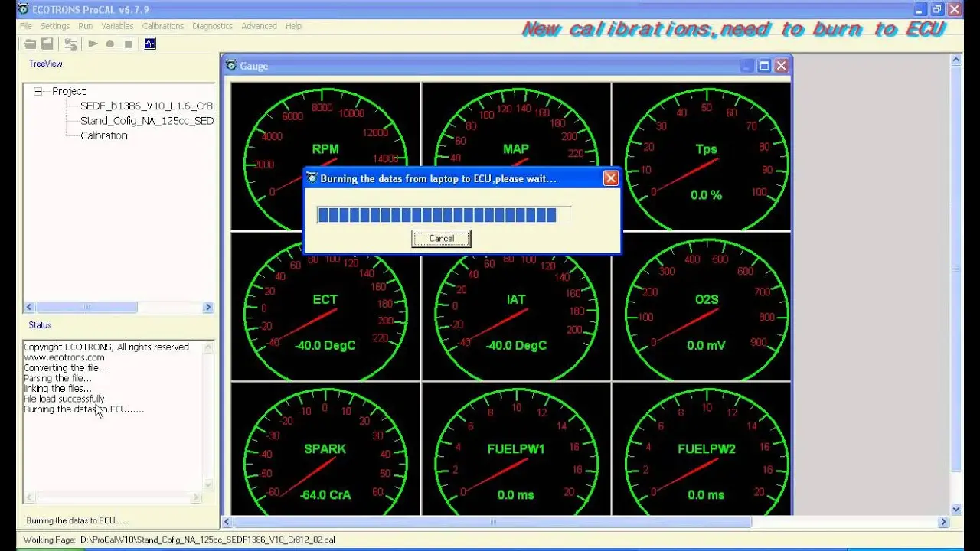980x551 pixels.
Task: Click the main area scroll down arrow
Action: [x=955, y=509]
